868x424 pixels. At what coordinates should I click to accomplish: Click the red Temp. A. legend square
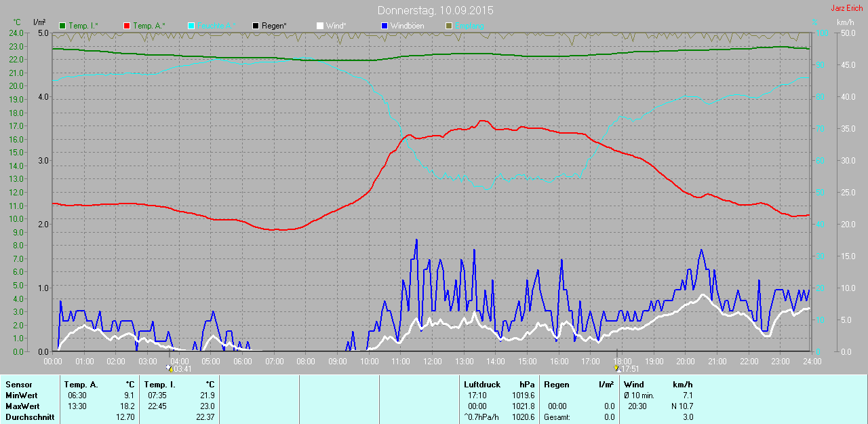point(127,26)
